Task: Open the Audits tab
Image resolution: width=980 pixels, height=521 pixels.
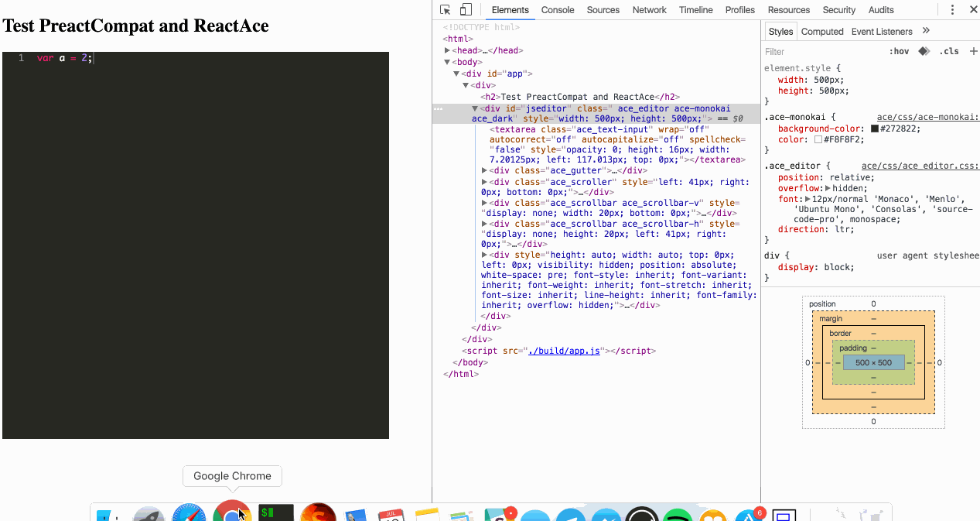Action: coord(881,10)
